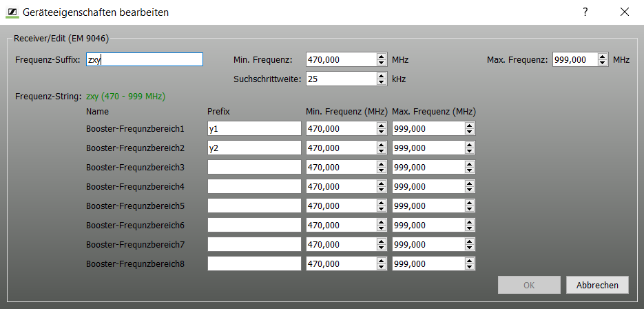Select Prefix field for Booster-Frequnzbereich2

[254, 148]
